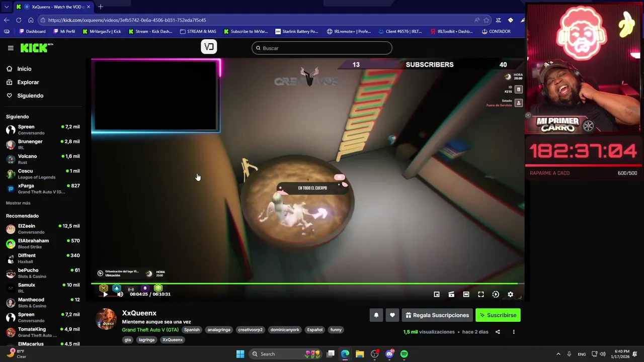The height and width of the screenshot is (362, 644).
Task: Play the VOD video
Action: coord(105,294)
